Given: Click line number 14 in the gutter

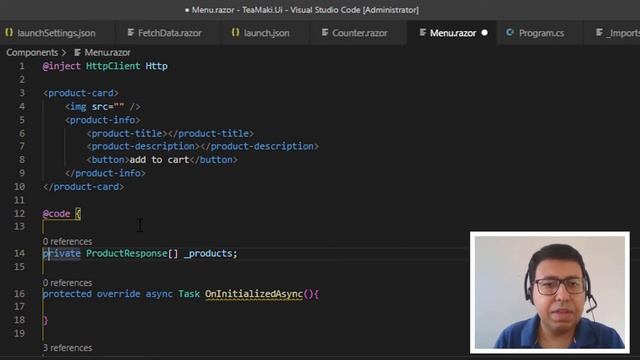Looking at the screenshot, I should (x=19, y=253).
